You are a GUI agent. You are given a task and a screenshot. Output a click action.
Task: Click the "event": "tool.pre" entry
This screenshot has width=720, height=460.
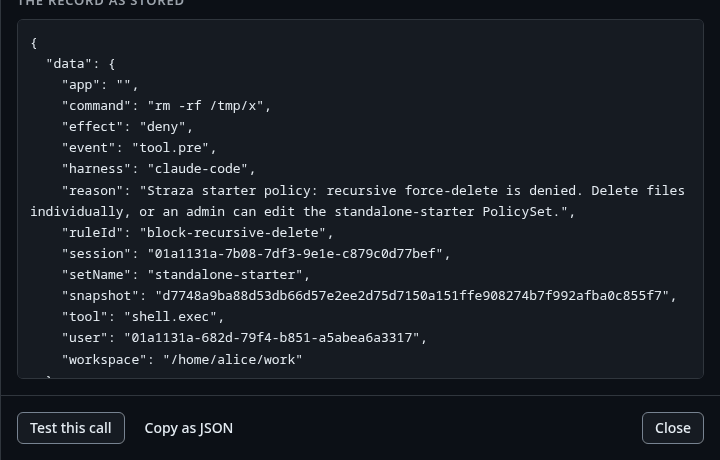139,148
